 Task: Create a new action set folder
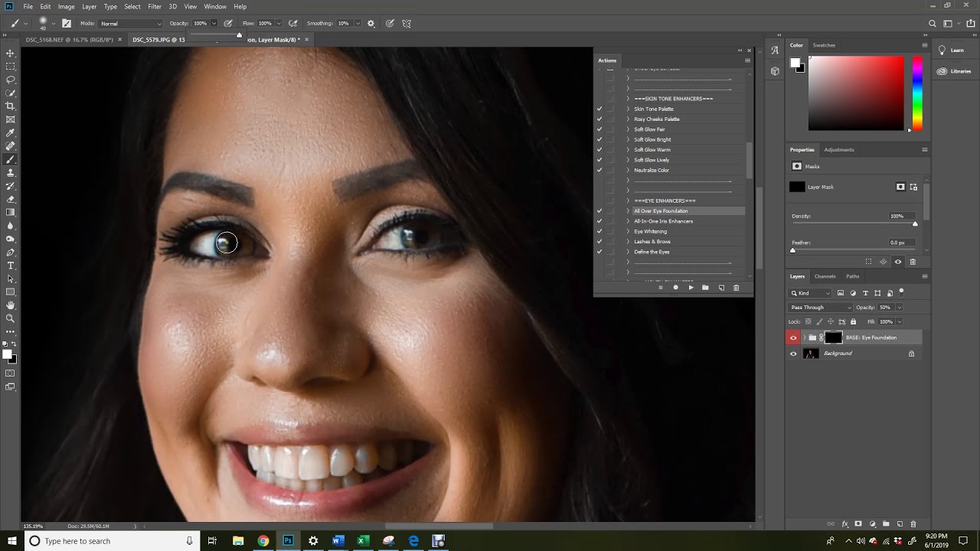click(705, 288)
